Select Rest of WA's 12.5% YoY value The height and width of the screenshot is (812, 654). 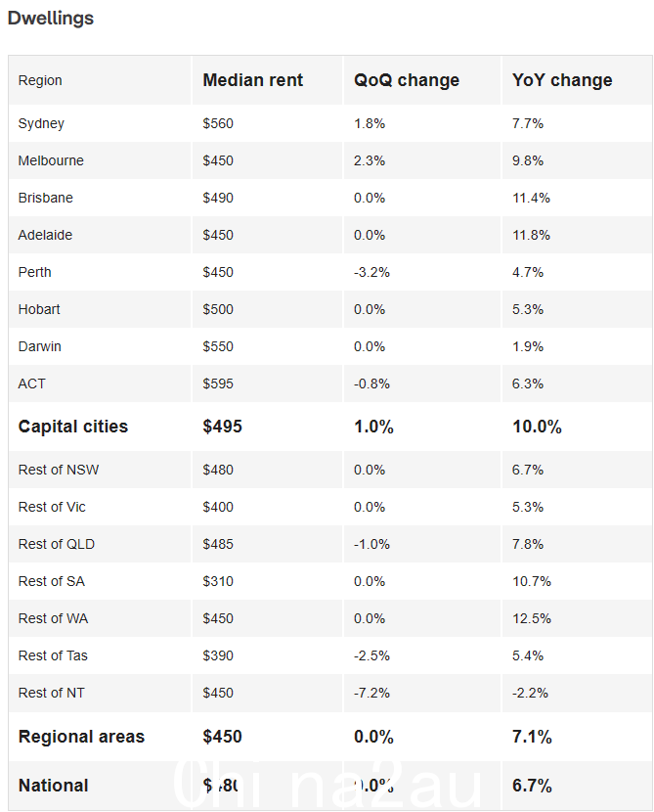532,618
